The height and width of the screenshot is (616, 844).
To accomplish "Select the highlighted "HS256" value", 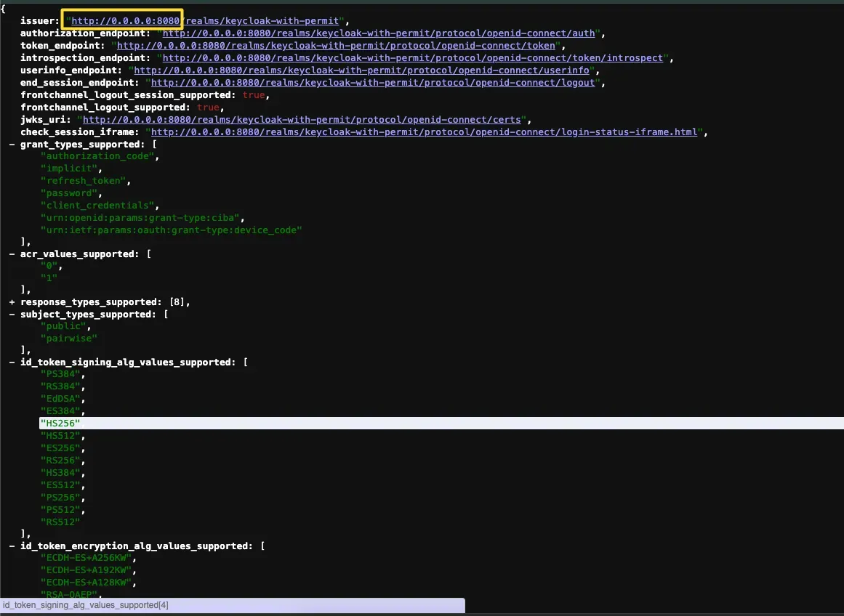I will [60, 423].
